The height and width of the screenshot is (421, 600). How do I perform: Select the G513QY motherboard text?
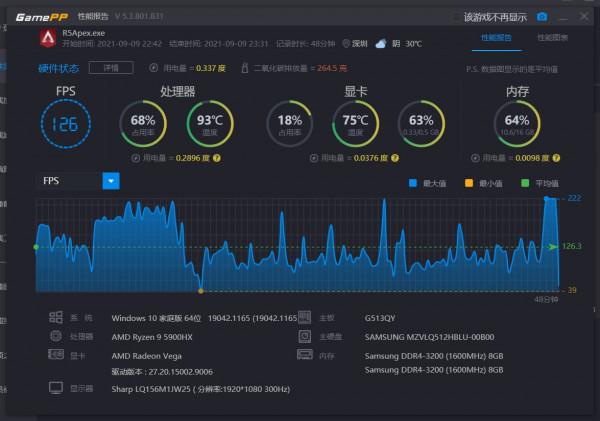pyautogui.click(x=380, y=318)
